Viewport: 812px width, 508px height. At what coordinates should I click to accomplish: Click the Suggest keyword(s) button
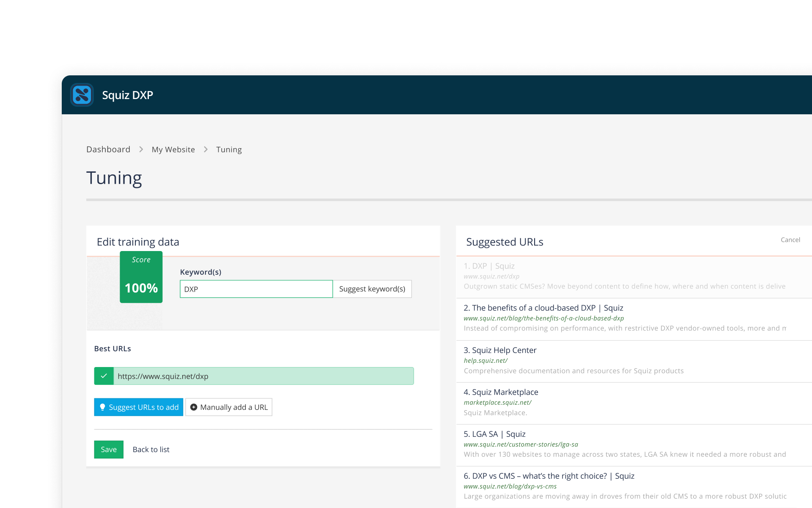(x=372, y=289)
